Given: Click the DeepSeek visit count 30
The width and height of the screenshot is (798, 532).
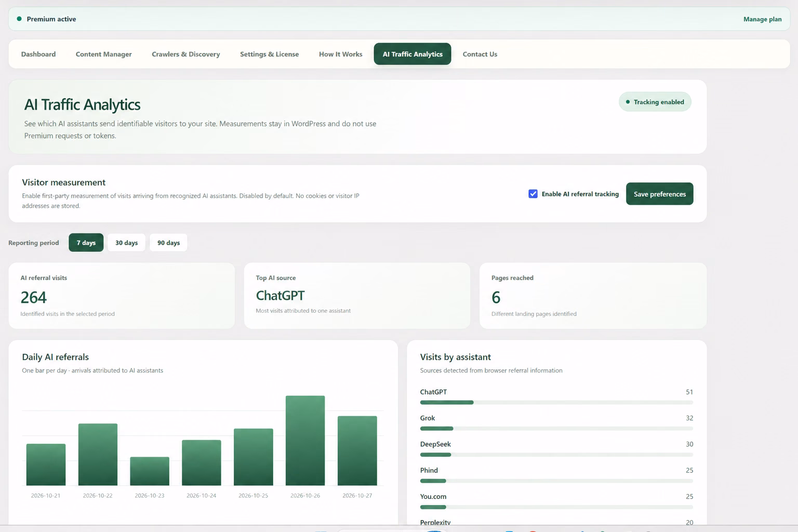Looking at the screenshot, I should click(689, 444).
